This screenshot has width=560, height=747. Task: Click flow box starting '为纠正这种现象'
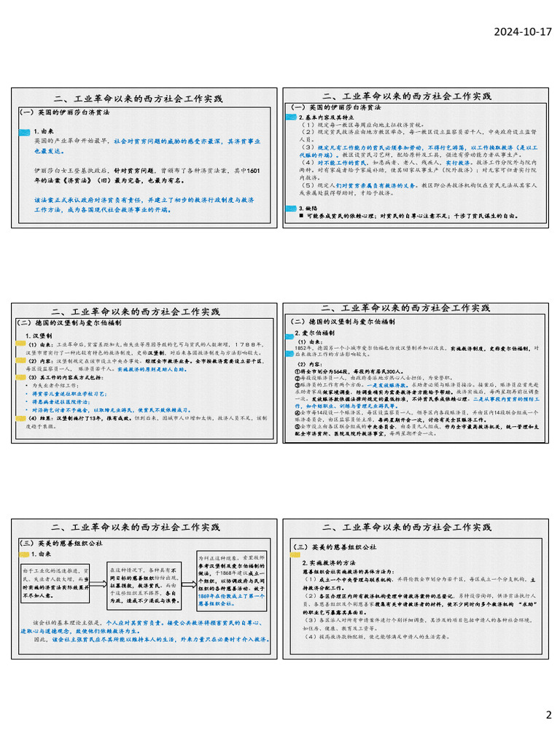point(231,581)
